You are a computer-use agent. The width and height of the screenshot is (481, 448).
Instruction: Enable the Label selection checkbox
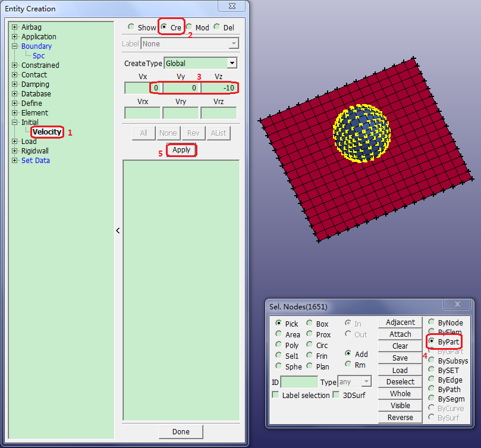276,395
